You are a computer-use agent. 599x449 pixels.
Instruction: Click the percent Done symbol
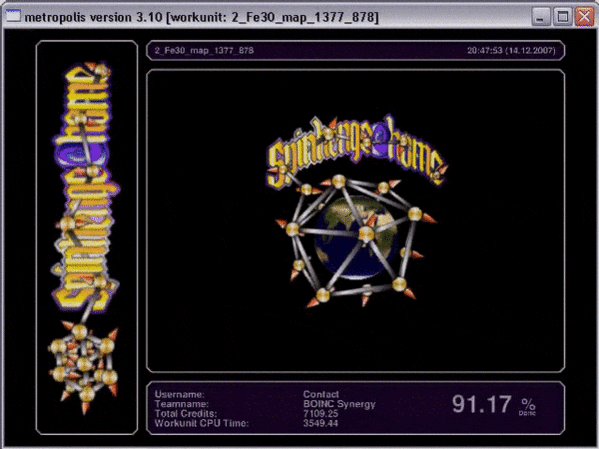528,407
